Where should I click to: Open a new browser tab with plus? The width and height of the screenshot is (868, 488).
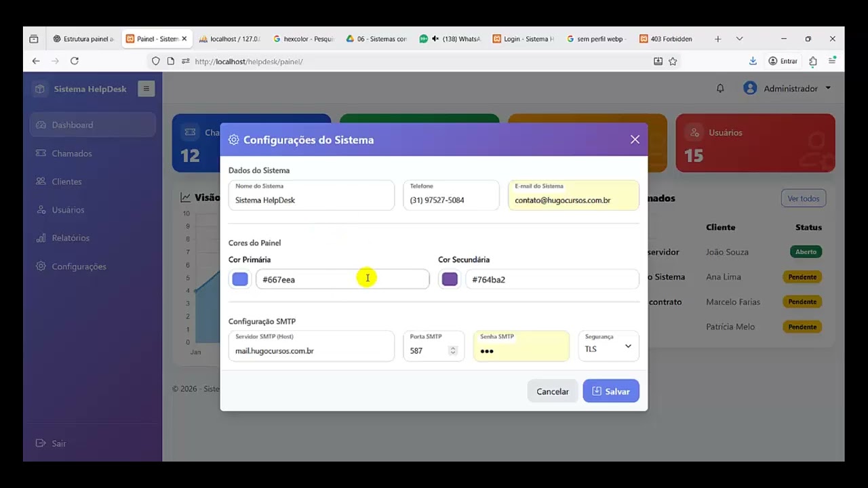point(717,39)
